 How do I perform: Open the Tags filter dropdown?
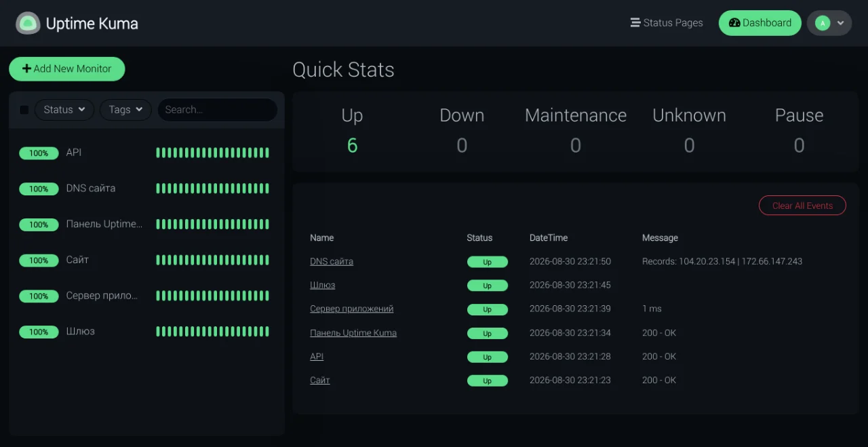(x=125, y=110)
